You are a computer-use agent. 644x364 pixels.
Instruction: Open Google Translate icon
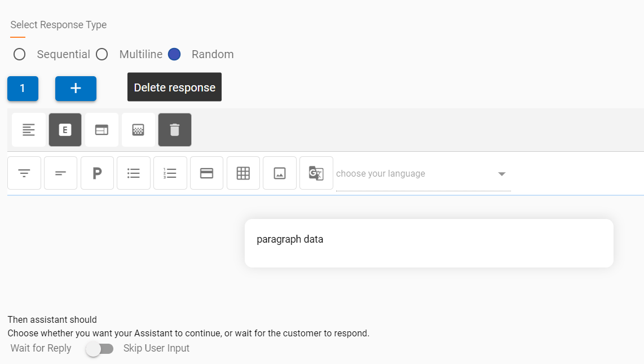tap(316, 173)
